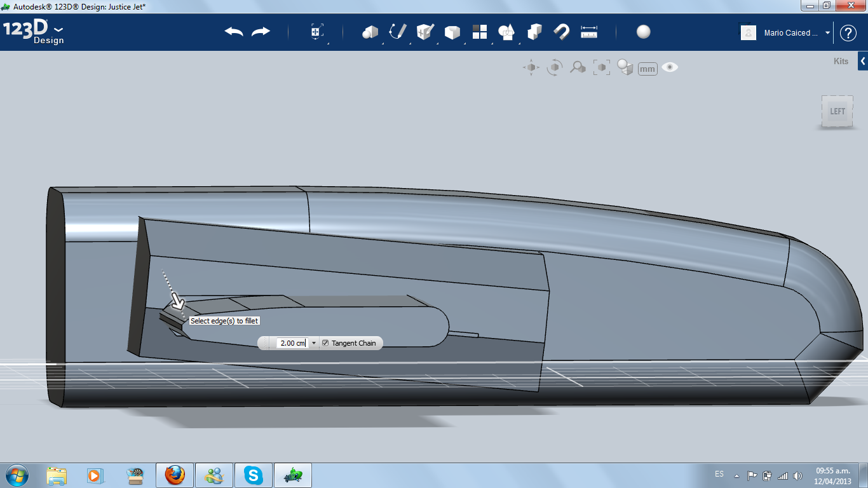Activate the Pan view tool
This screenshot has height=488, width=868.
click(531, 67)
